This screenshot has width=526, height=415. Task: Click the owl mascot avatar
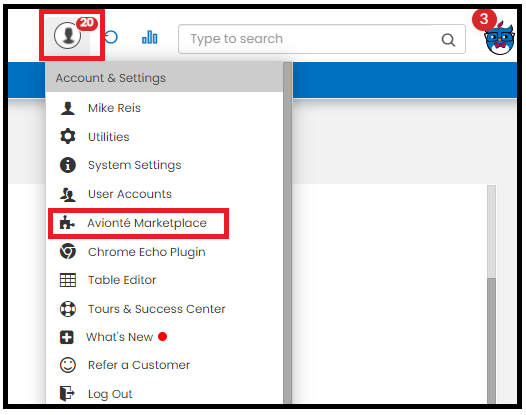(x=499, y=38)
